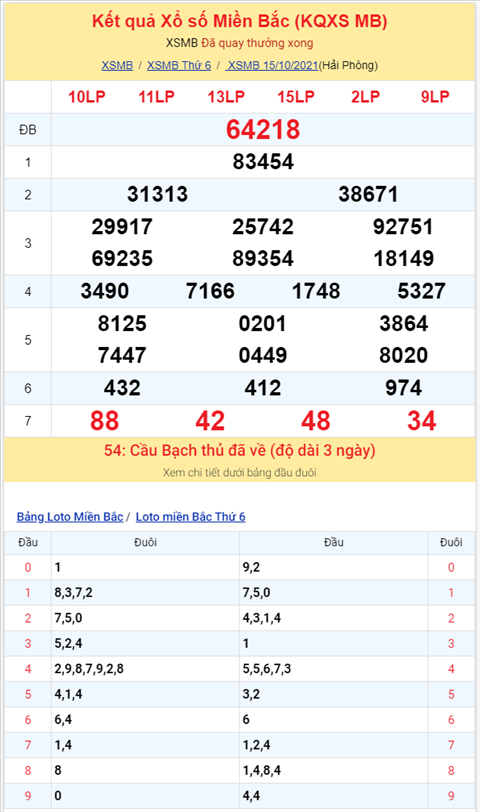Click the Cầu Bạch thủ đã về banner
The width and height of the screenshot is (480, 812).
(240, 451)
